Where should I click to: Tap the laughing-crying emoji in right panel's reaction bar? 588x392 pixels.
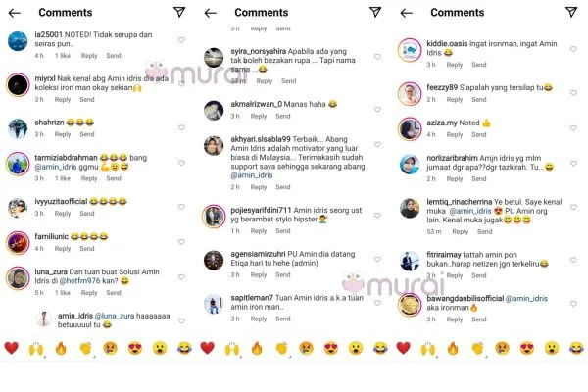coord(576,348)
